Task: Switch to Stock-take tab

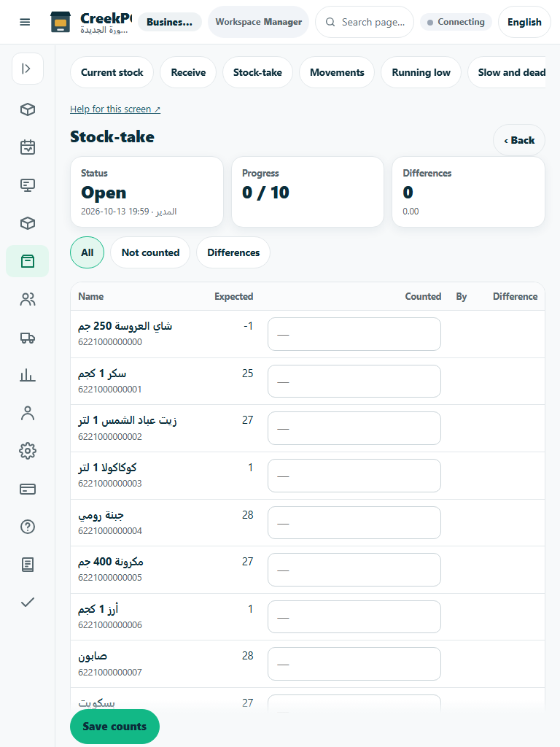Action: click(257, 72)
